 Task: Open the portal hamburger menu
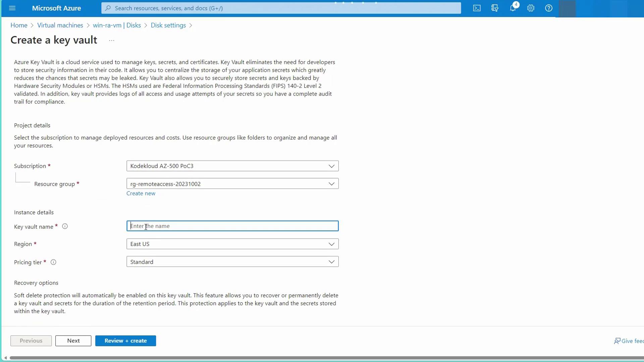tap(12, 8)
